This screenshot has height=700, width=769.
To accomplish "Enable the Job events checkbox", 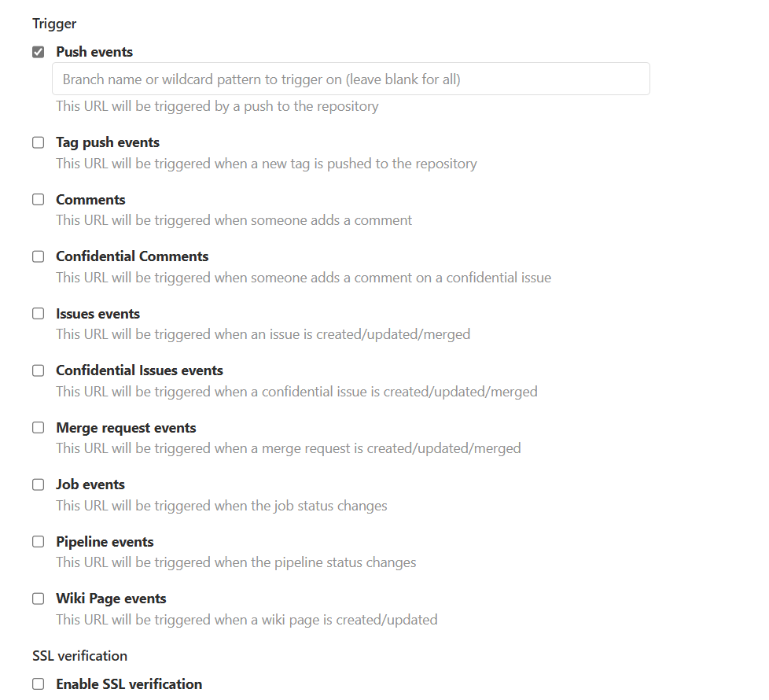I will [x=38, y=484].
